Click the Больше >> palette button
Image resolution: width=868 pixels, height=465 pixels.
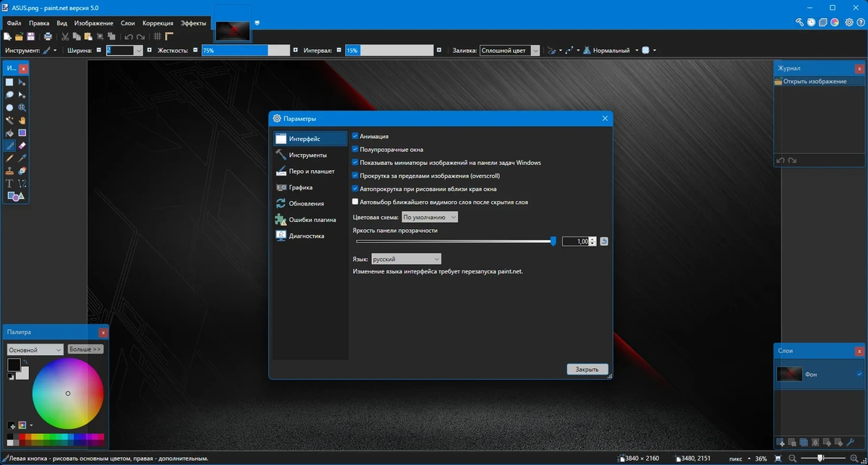[x=85, y=349]
